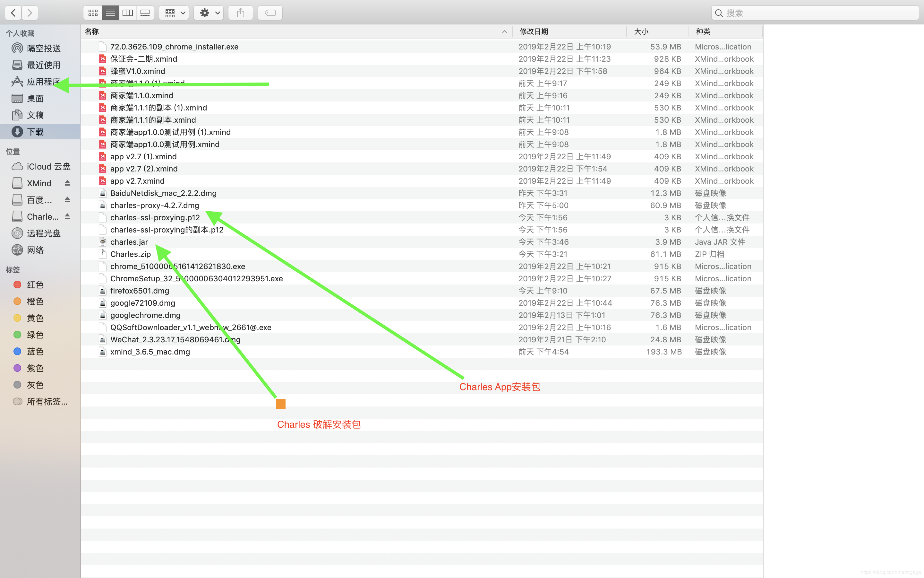Image resolution: width=924 pixels, height=578 pixels.
Task: Select the 橙色 orange tag
Action: tap(40, 302)
